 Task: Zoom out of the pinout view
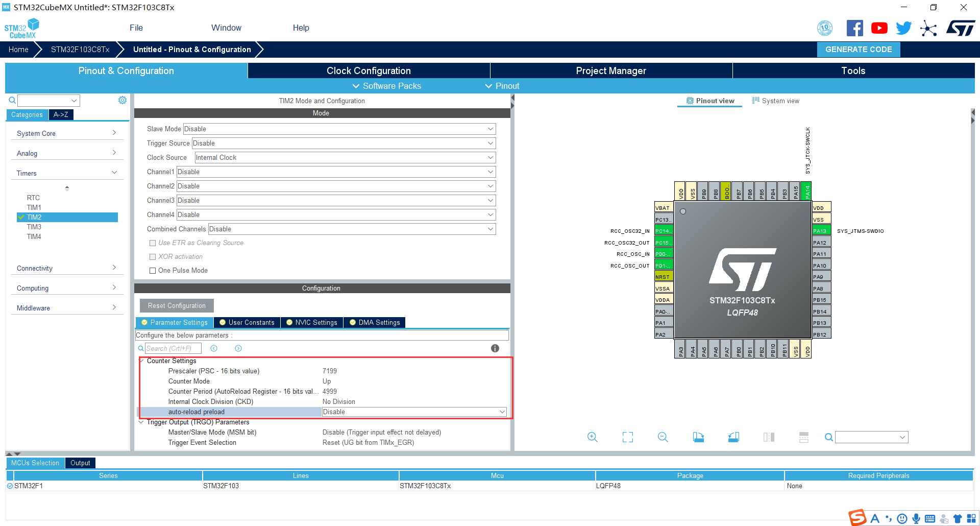663,437
